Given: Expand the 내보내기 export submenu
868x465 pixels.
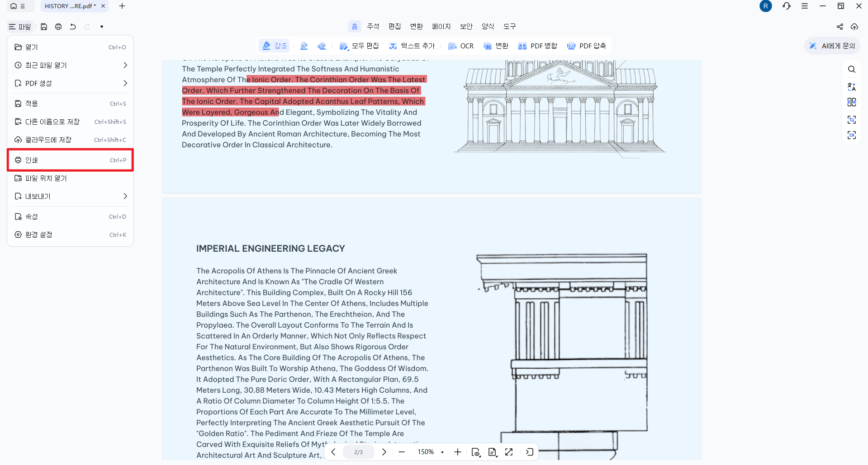Looking at the screenshot, I should point(71,196).
